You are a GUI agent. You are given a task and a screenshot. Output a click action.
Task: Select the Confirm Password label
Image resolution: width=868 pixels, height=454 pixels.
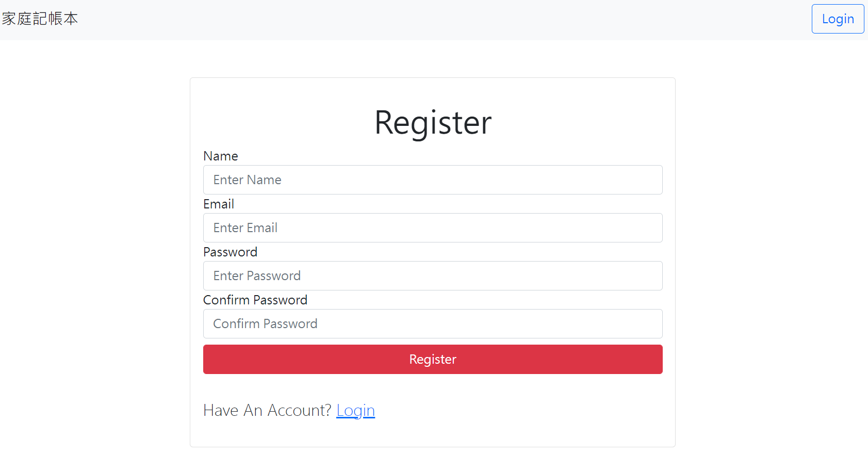pyautogui.click(x=255, y=299)
